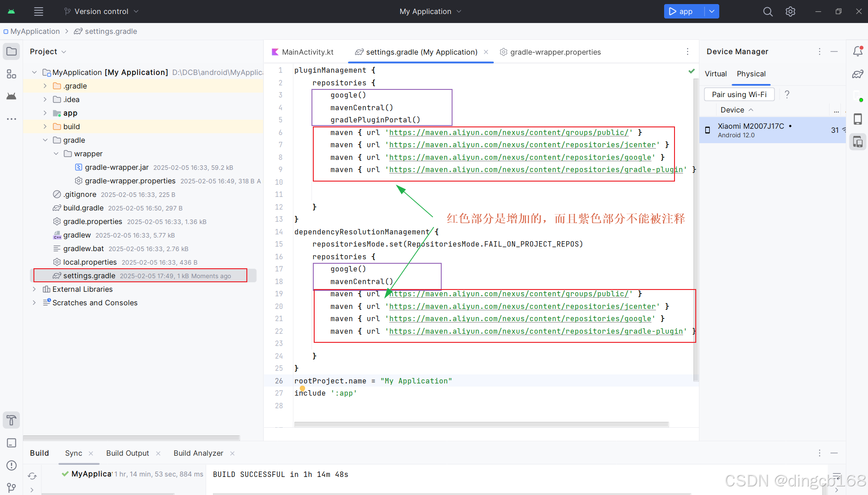Click Pair using Wi-Fi

[x=739, y=94]
